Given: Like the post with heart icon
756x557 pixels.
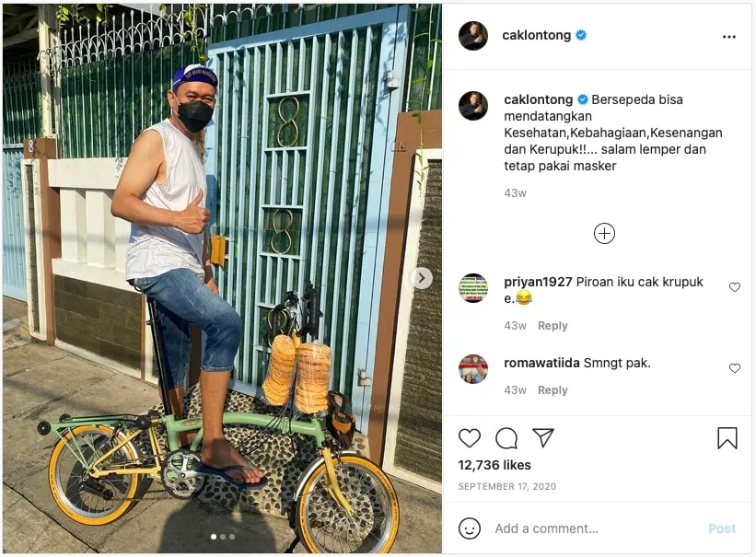Looking at the screenshot, I should [x=470, y=438].
